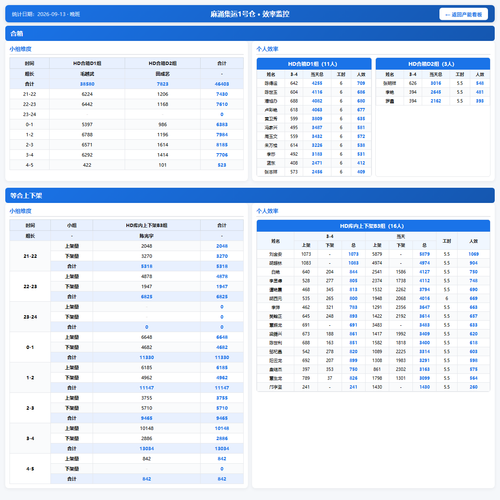Click black 10148 in 3-4 上架量 row
500x500 pixels.
pyautogui.click(x=147, y=428)
